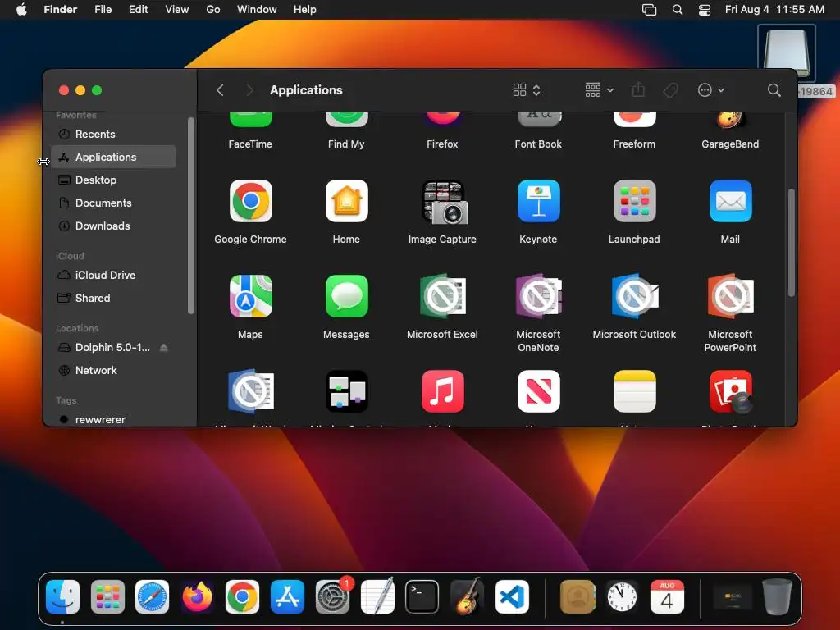
Task: Click the Edit Tags toolbar icon
Action: tap(670, 90)
